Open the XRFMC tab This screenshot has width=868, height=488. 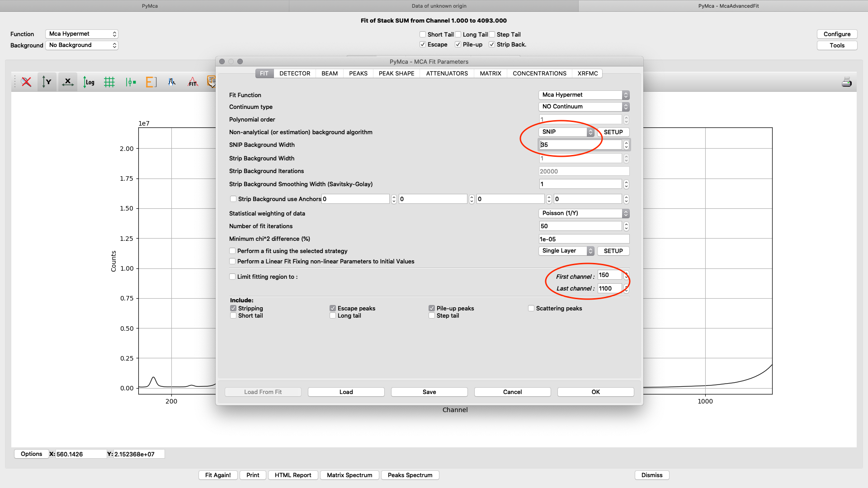point(588,73)
